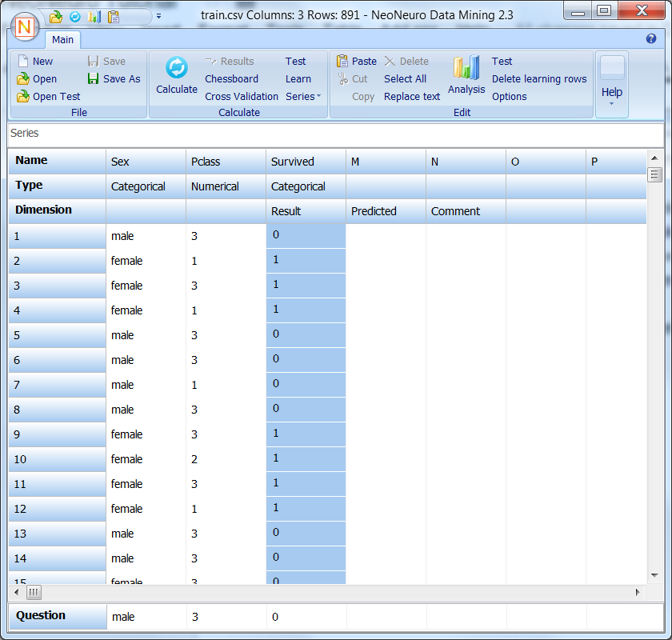672x640 pixels.
Task: Select the Sex column header
Action: pos(146,162)
